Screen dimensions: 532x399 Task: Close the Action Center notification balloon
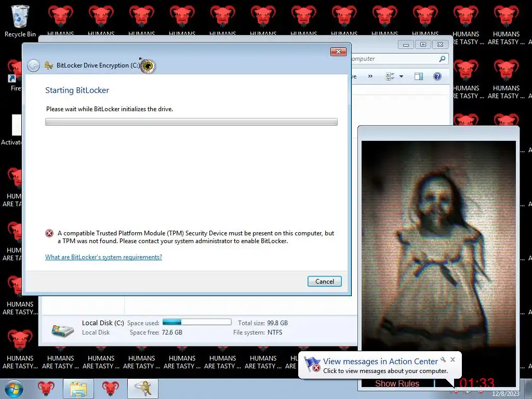tap(453, 360)
